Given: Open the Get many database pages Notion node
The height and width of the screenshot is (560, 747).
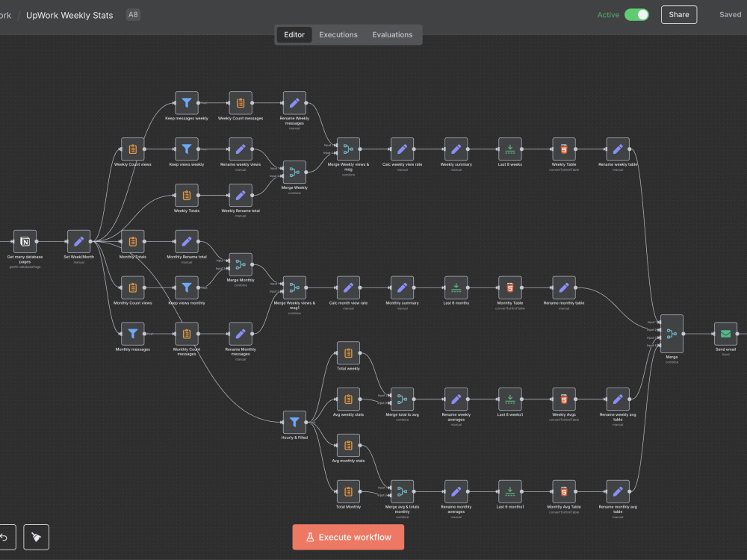Looking at the screenshot, I should click(x=25, y=241).
